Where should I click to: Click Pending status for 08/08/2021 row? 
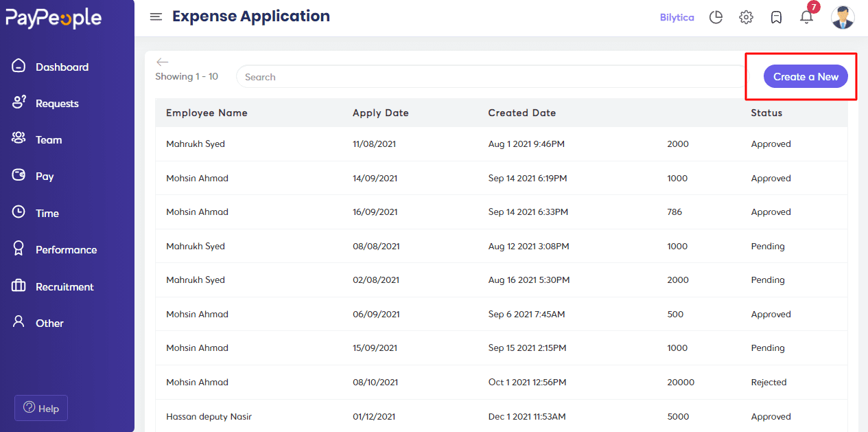(x=768, y=246)
